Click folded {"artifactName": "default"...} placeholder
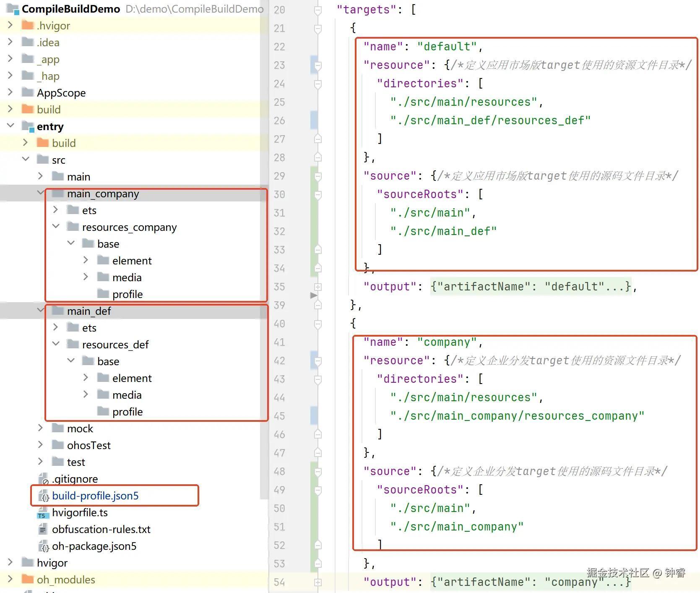 [x=531, y=287]
